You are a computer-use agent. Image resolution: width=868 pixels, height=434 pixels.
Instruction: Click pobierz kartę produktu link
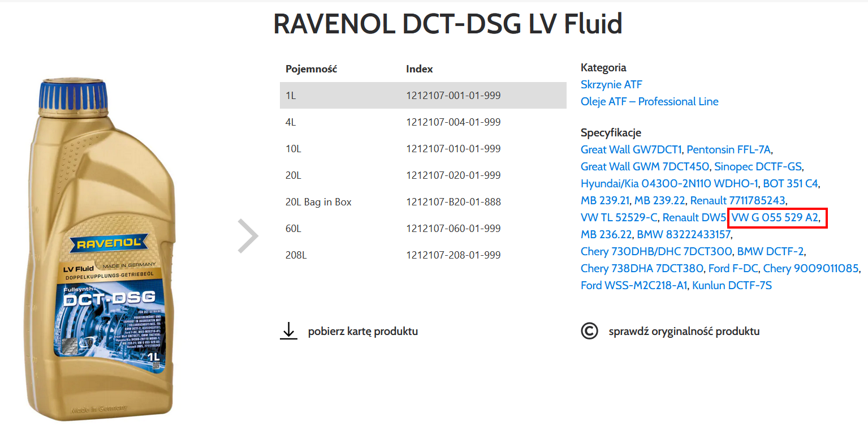[x=362, y=332]
